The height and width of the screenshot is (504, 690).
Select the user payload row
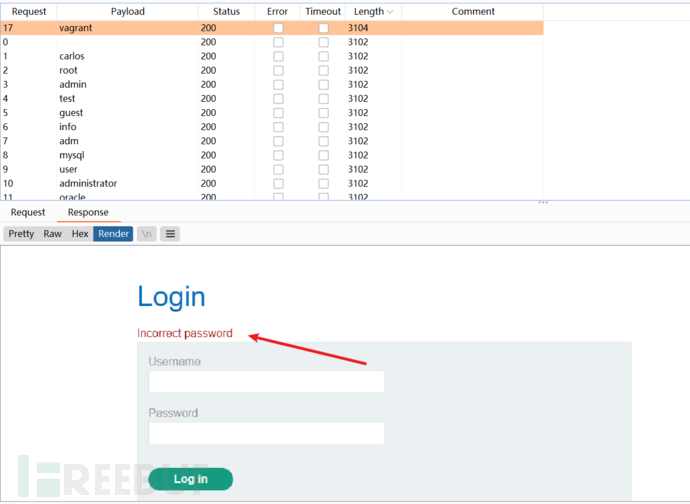click(272, 169)
